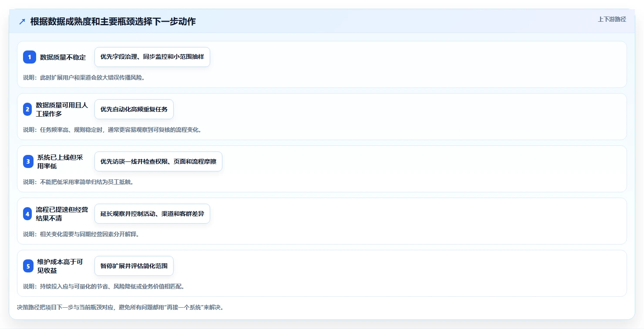This screenshot has width=644, height=329.
Task: Click the note about 任务频率高、规则稳定时
Action: (112, 130)
